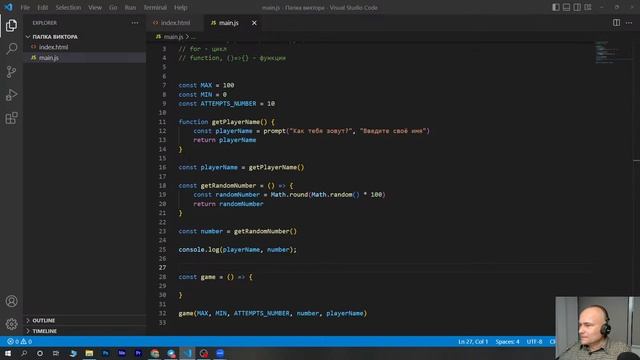Open errors and warnings status indicator
640x360 pixels.
pos(19,342)
